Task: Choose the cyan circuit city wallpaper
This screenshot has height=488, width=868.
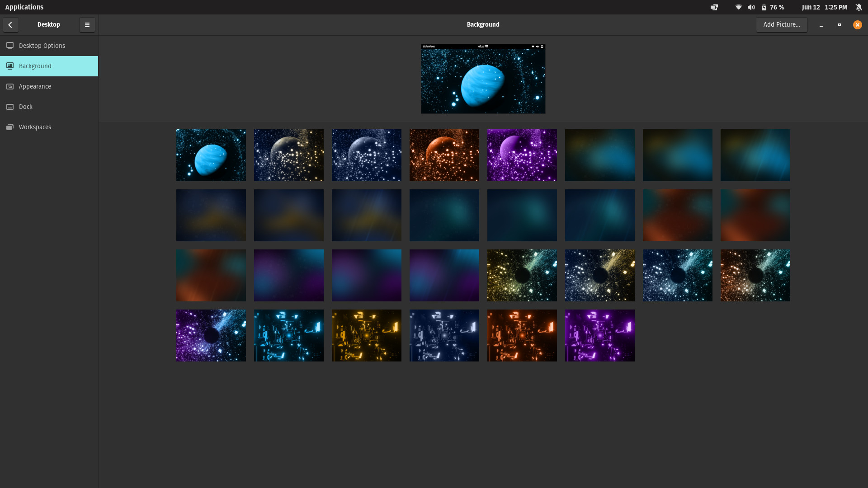Action: (289, 335)
